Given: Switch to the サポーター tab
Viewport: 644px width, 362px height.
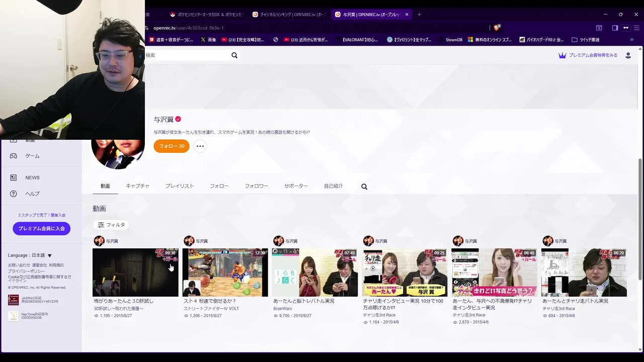Looking at the screenshot, I should tap(296, 186).
